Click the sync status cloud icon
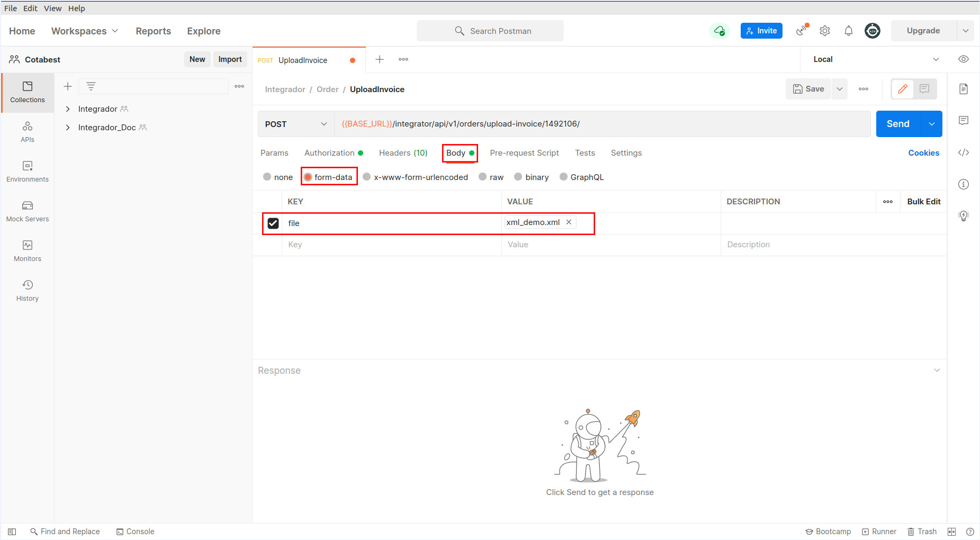 point(719,31)
